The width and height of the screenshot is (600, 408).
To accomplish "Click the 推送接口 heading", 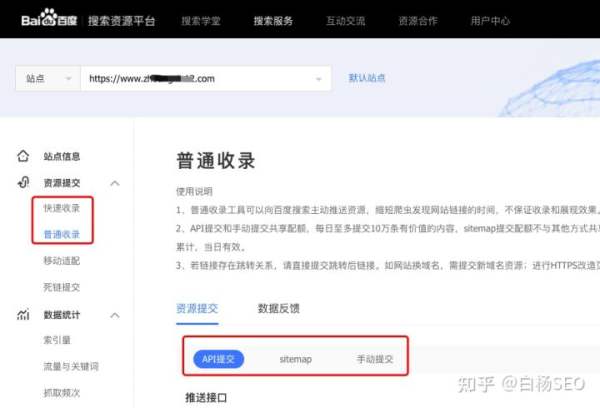I will [206, 398].
